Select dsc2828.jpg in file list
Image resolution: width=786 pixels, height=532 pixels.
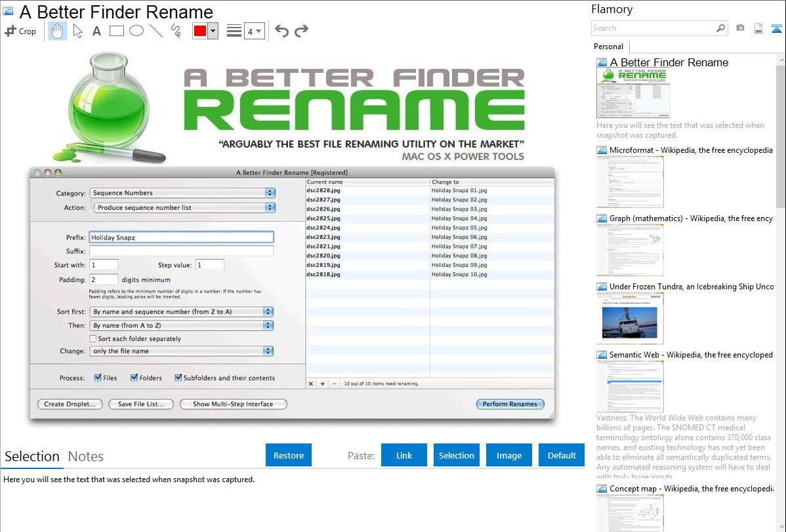tap(323, 190)
